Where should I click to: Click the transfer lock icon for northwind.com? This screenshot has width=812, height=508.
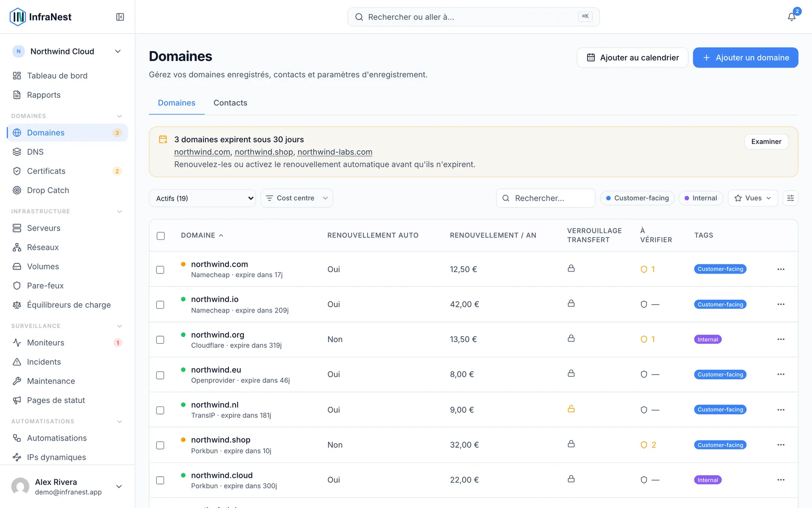(x=571, y=268)
